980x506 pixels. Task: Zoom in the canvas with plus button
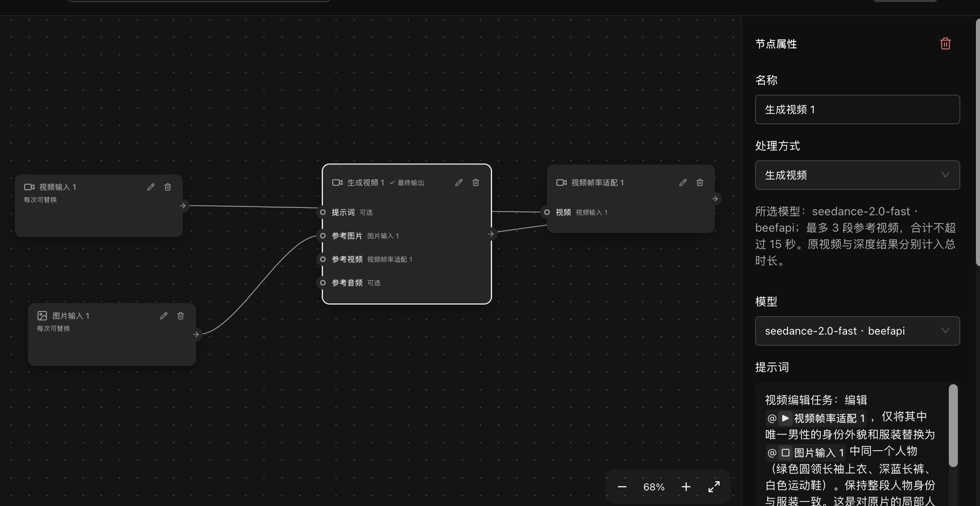pos(686,487)
